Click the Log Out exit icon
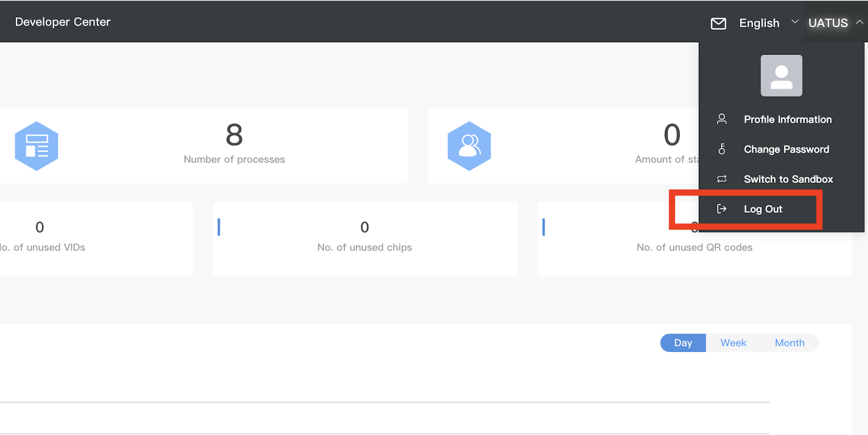The width and height of the screenshot is (868, 435). click(722, 209)
